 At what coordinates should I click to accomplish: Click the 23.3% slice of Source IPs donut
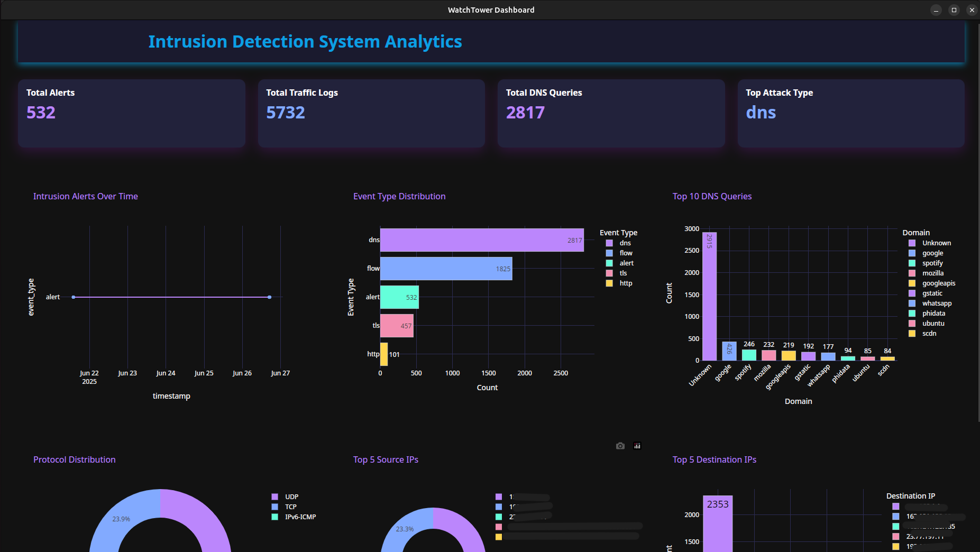406,529
